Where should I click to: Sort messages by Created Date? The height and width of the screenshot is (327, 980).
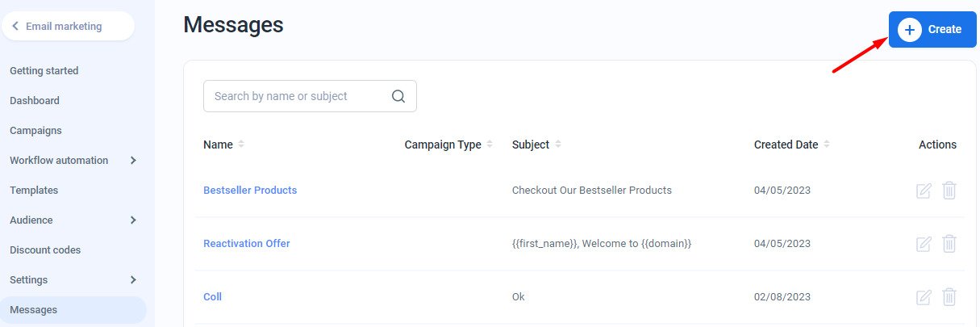(x=827, y=145)
